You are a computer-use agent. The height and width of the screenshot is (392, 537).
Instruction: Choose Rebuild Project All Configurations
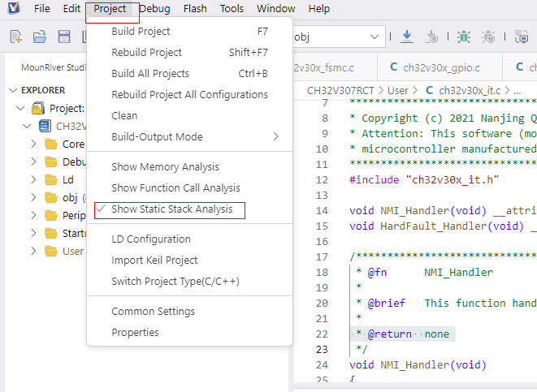[x=190, y=95]
